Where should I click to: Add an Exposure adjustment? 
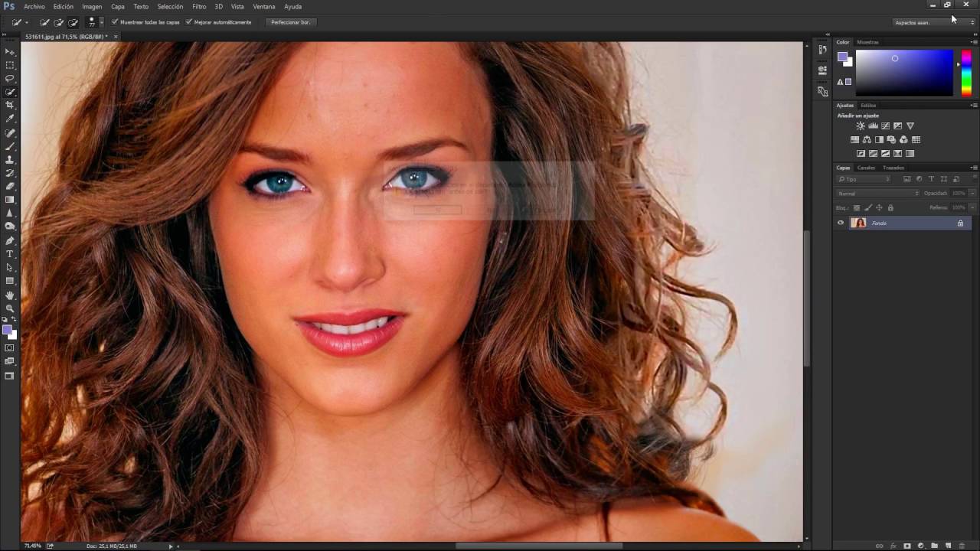[897, 126]
